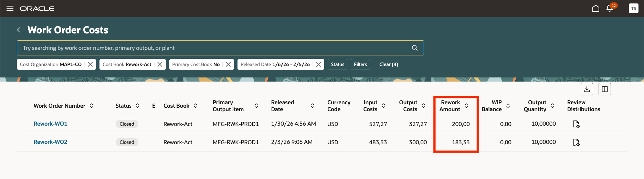Click the back arrow beside Work Order Costs
The height and width of the screenshot is (179, 644).
[x=19, y=30]
